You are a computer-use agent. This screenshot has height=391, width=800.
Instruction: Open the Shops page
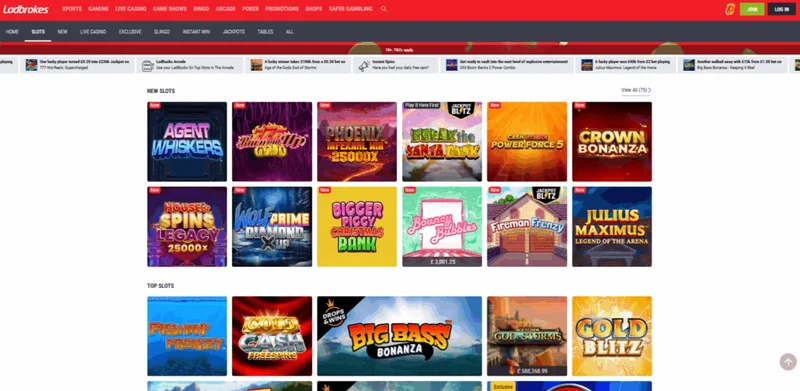(x=314, y=9)
